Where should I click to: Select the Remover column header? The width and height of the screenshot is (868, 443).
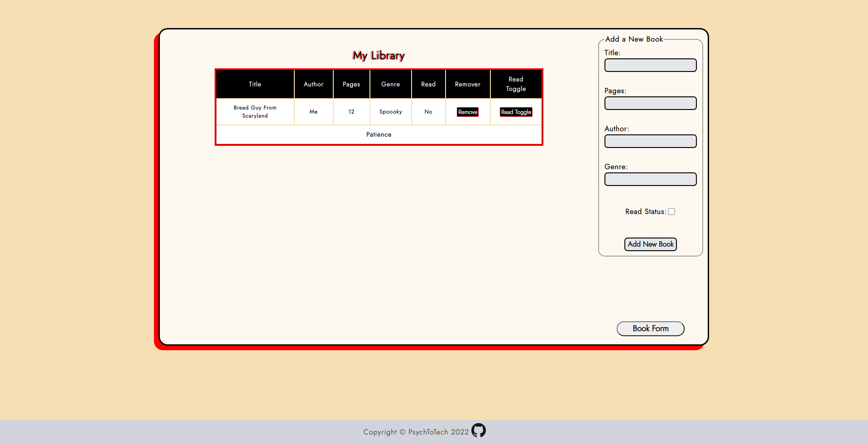[467, 84]
